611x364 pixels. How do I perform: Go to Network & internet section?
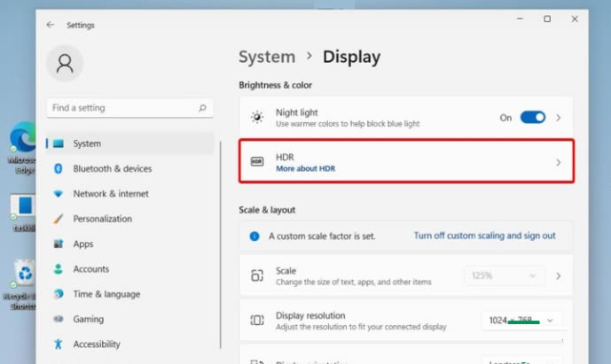(111, 193)
